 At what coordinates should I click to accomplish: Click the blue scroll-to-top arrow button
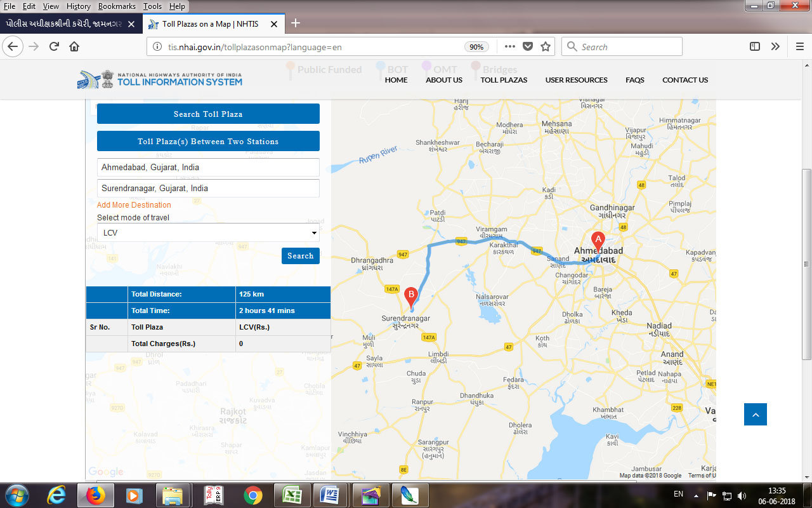[755, 415]
